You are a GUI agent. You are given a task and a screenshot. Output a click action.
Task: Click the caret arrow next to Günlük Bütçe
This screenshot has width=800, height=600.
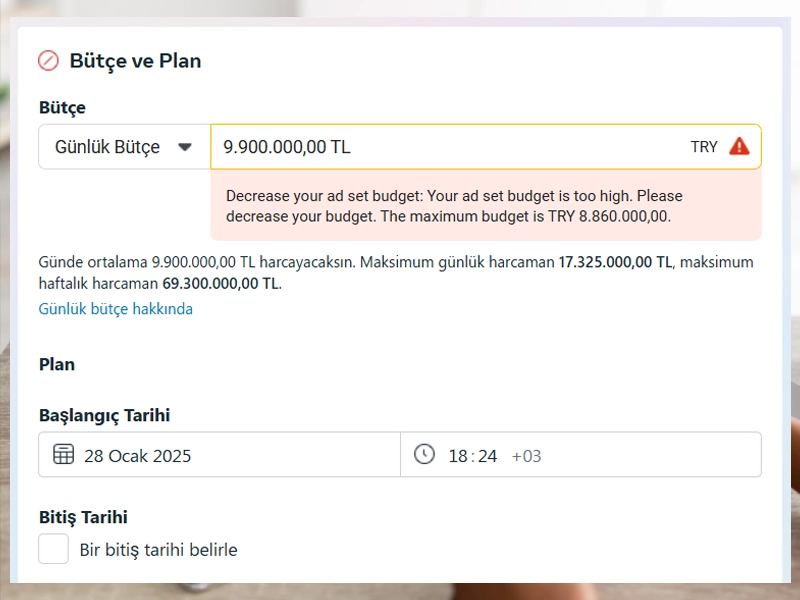[x=184, y=147]
